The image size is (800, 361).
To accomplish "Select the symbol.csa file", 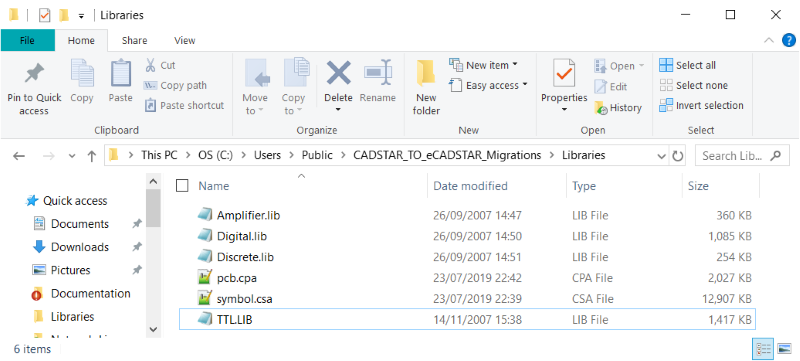I will [244, 299].
